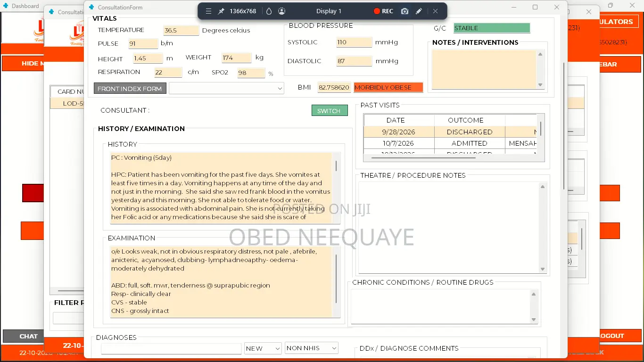Open the recorder toolbar hamburger menu
Viewport: 644px width, 362px height.
point(208,11)
